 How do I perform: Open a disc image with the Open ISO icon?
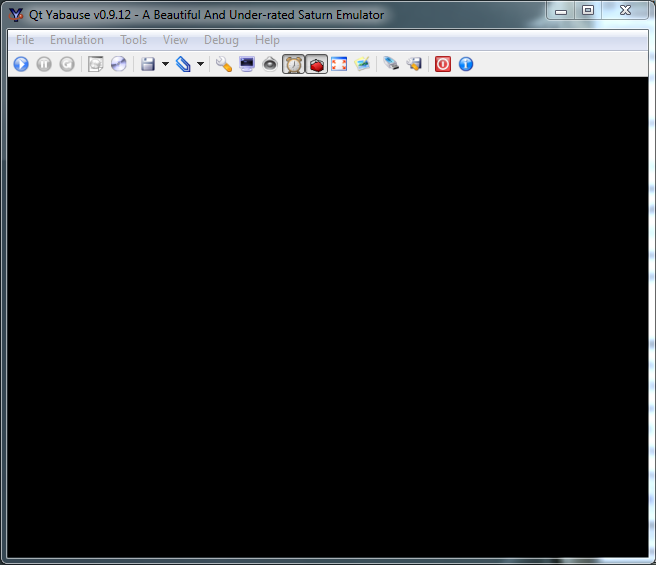click(x=96, y=64)
